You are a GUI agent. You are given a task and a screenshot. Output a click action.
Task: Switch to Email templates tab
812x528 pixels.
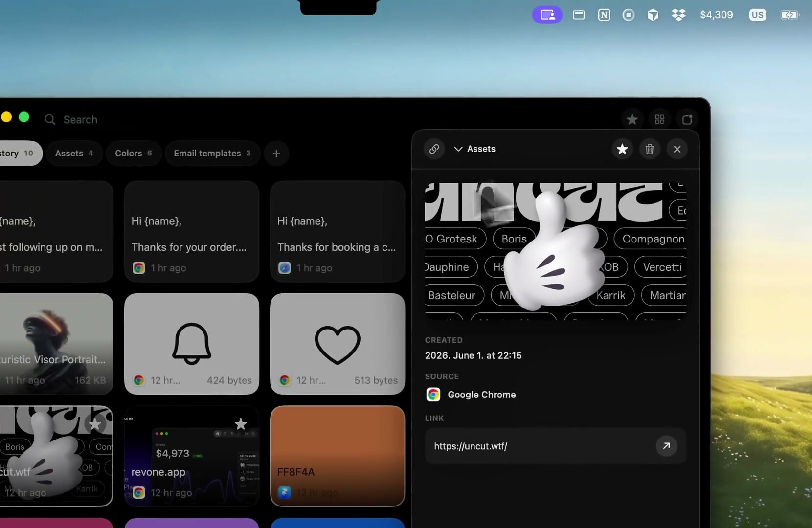pos(212,153)
